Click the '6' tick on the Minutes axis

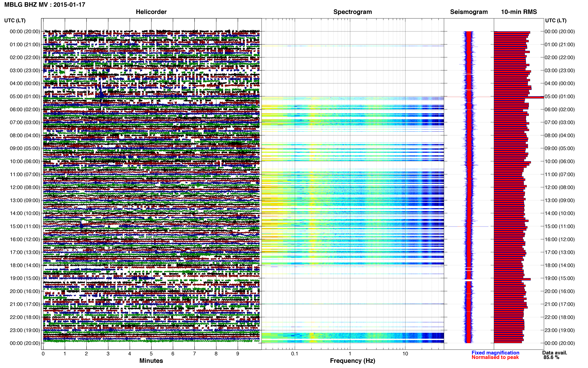tap(173, 354)
